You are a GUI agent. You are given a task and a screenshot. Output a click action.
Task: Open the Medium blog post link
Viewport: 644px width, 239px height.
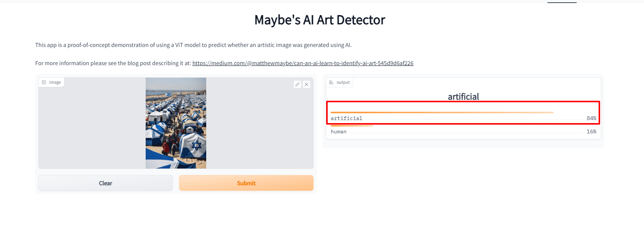(x=303, y=63)
